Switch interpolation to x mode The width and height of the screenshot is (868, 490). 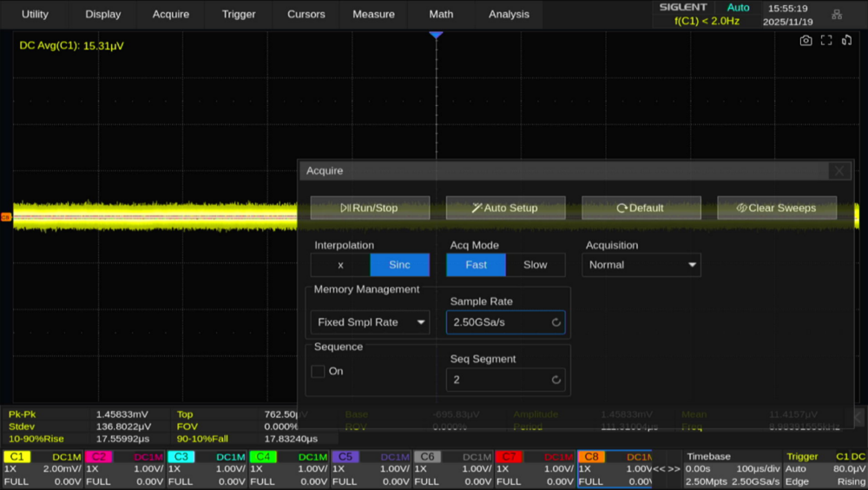(340, 265)
